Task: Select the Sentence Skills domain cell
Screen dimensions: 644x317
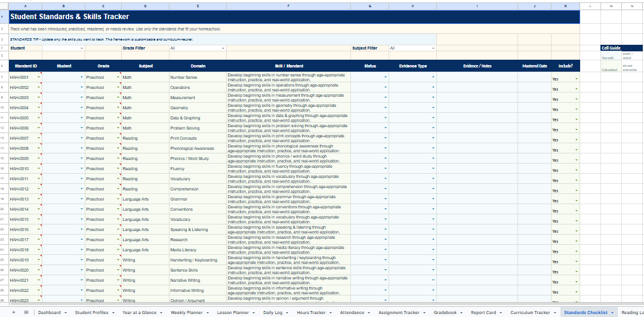Action: pyautogui.click(x=198, y=270)
